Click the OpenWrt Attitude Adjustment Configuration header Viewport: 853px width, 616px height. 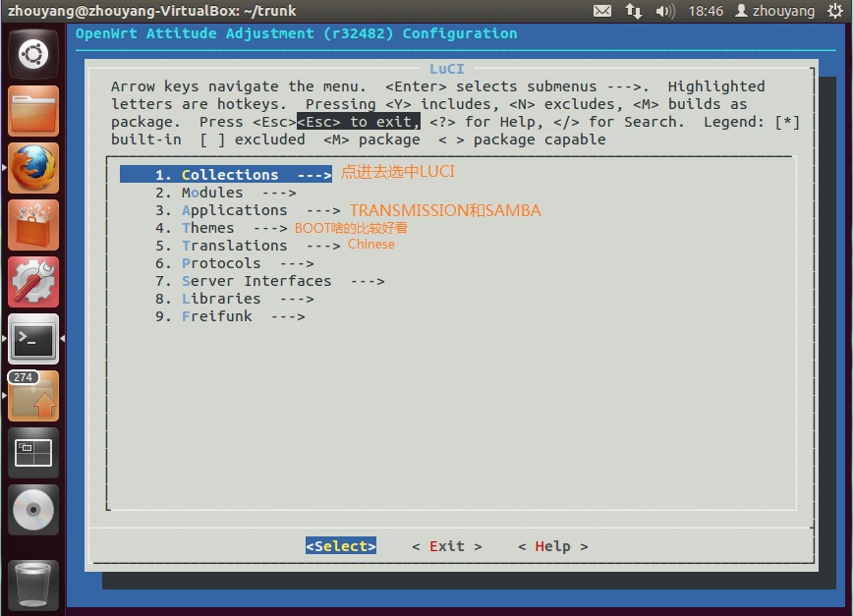[x=297, y=33]
